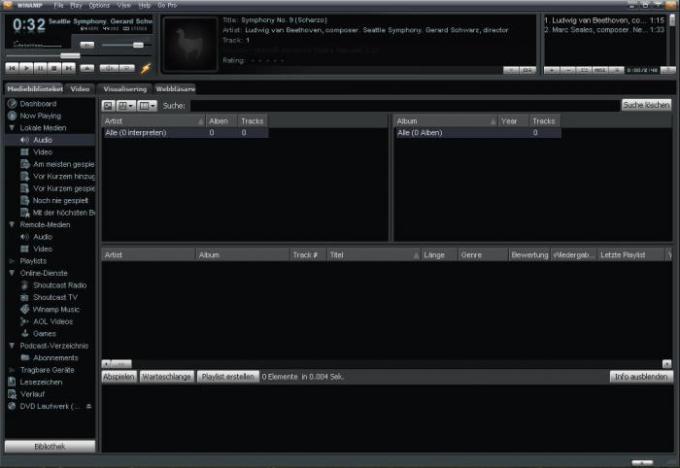Viewport: 680px width, 468px height.
Task: Eject the DVD Laufwerk drive
Action: (88, 406)
